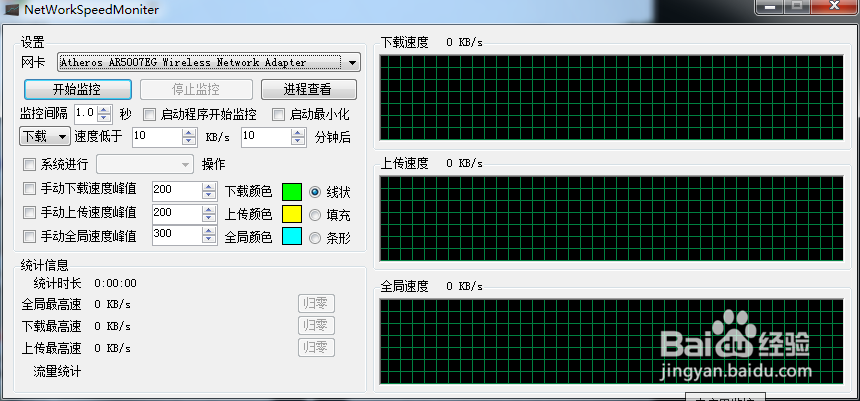Pick the yellow 上传颜色 swatch

[292, 214]
